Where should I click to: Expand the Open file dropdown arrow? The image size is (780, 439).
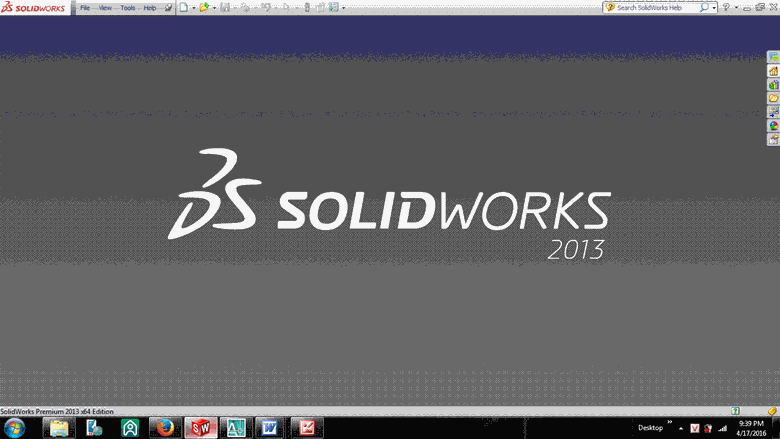[x=214, y=8]
